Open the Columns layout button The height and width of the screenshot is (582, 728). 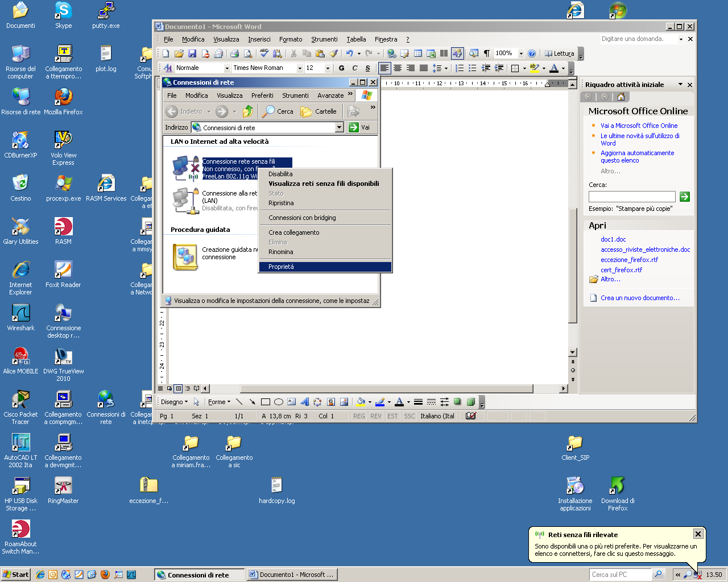[444, 53]
